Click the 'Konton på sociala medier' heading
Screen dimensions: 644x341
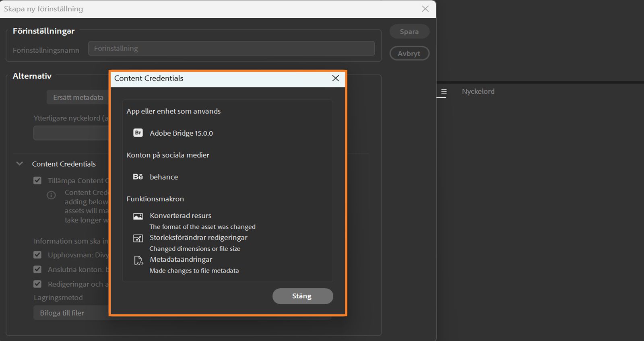point(168,155)
